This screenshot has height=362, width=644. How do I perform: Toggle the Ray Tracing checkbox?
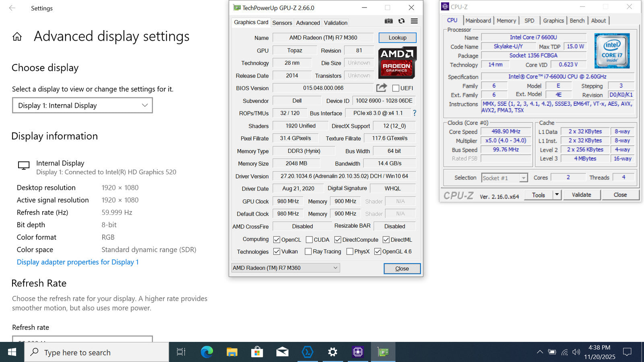coord(308,251)
